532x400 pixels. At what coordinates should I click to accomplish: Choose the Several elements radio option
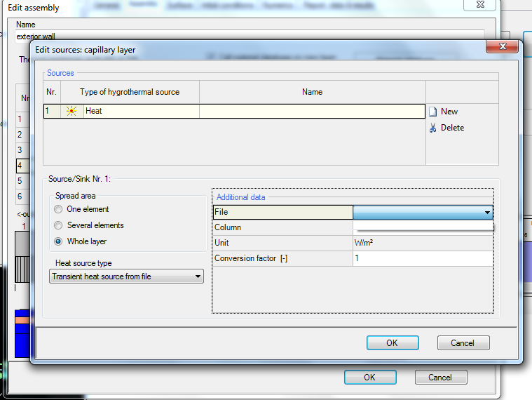pyautogui.click(x=58, y=225)
